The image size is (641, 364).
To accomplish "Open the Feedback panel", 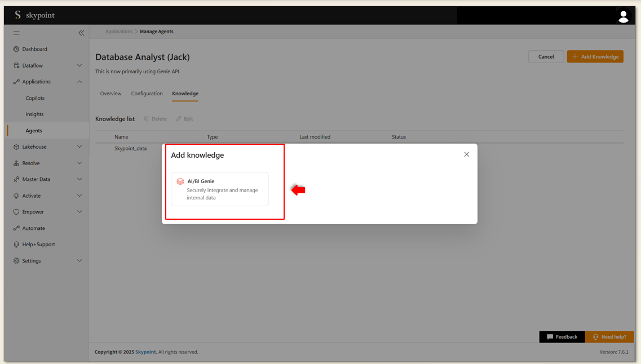I will [562, 336].
